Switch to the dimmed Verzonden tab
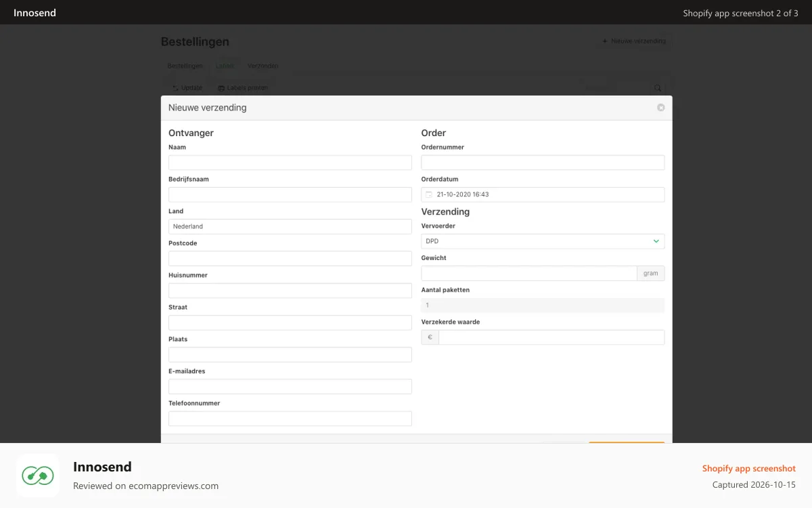 click(263, 66)
